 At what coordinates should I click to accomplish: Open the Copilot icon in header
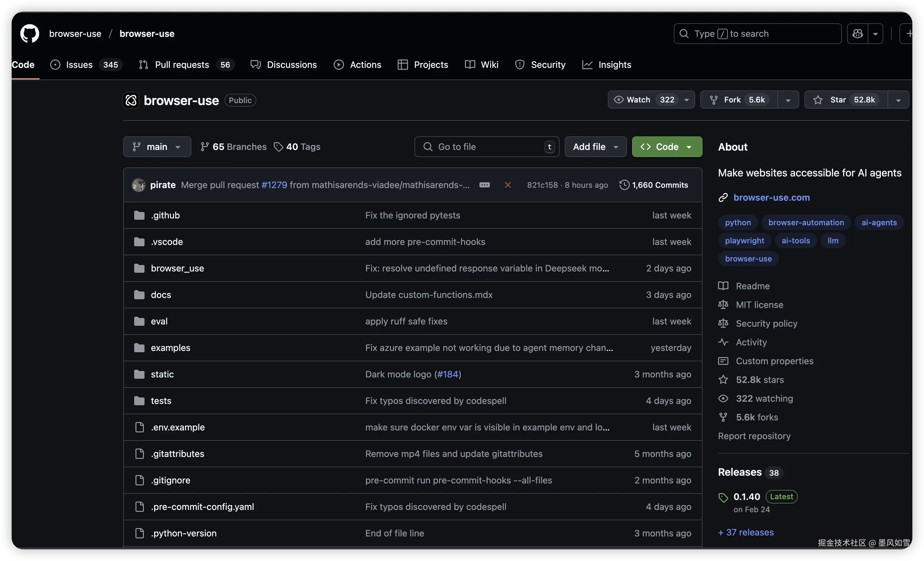(857, 34)
